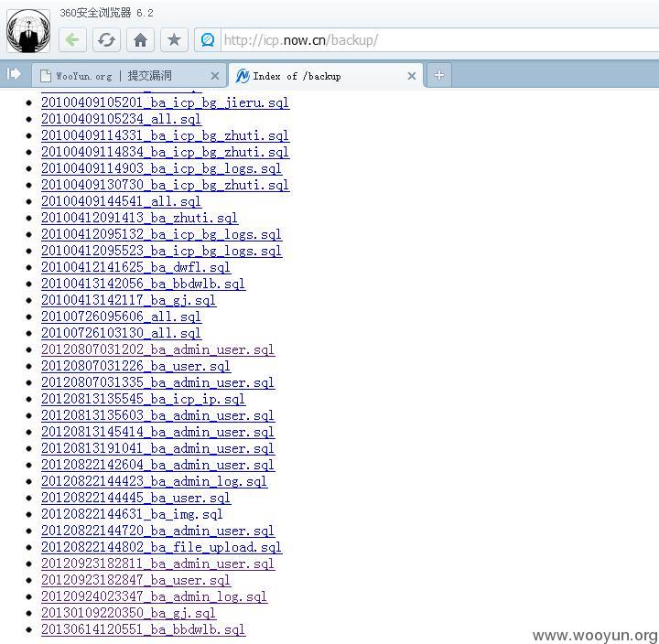Image resolution: width=659 pixels, height=644 pixels.
Task: Switch to the WooYun.org 提交漏洞 tab
Action: click(129, 76)
